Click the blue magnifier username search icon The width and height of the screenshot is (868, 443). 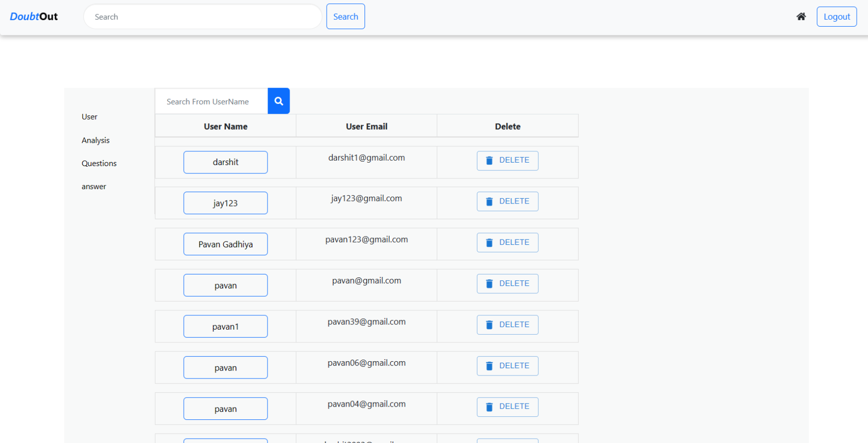point(278,101)
